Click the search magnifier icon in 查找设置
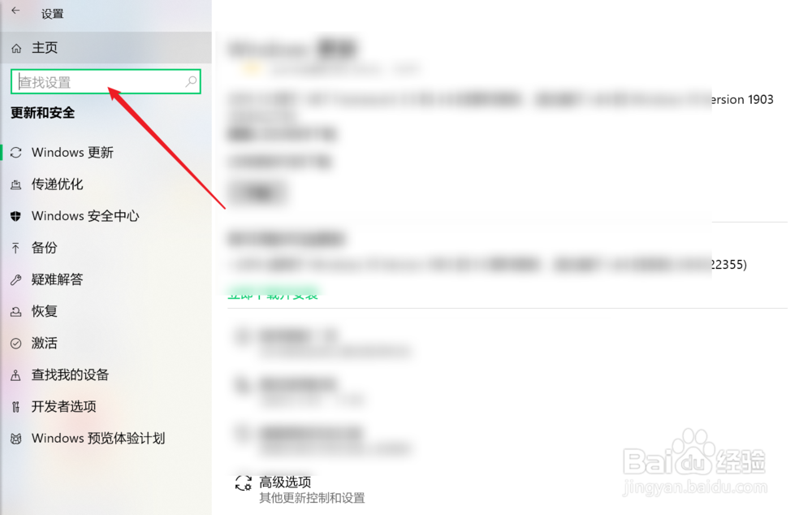Screen dimensions: 812x515 pyautogui.click(x=191, y=81)
